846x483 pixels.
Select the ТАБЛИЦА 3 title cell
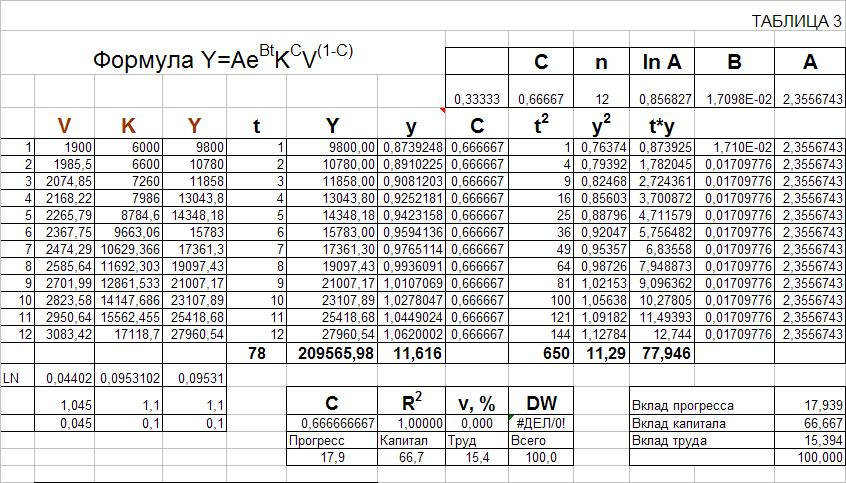[796, 22]
